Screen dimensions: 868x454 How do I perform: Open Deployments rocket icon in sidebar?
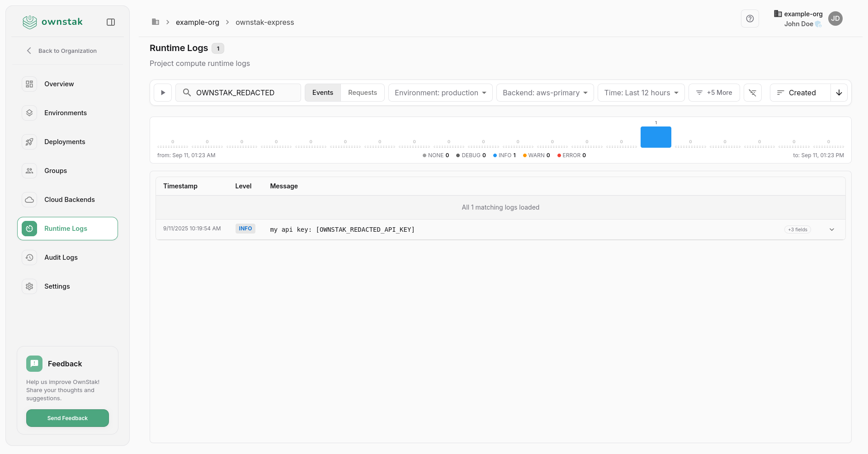29,142
